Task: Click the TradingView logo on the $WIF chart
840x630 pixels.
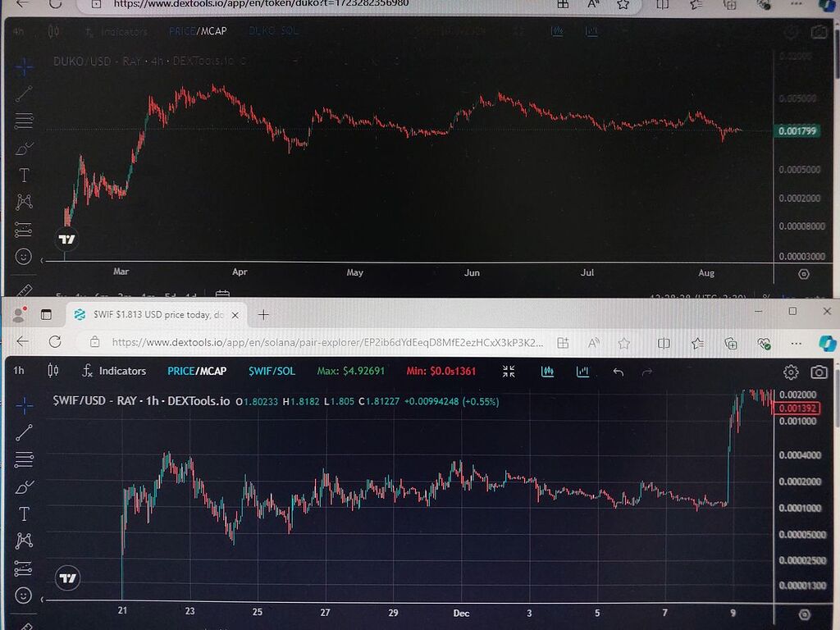Action: click(x=67, y=578)
